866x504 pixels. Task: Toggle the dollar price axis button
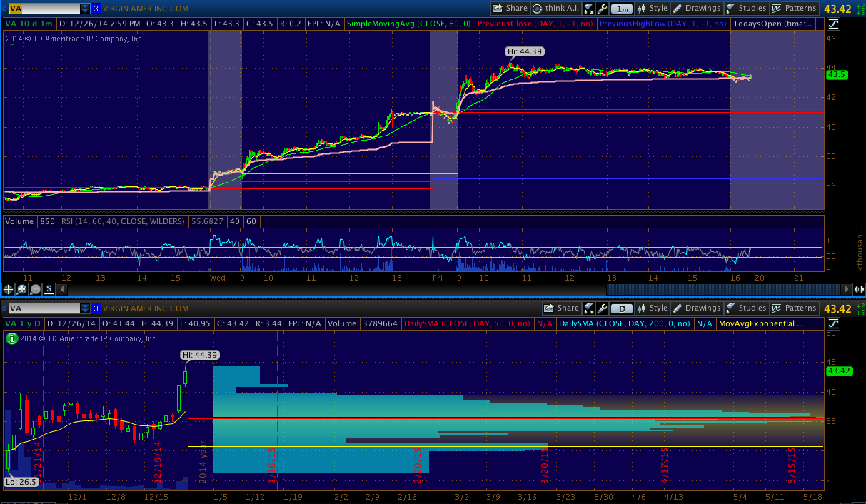pos(49,289)
